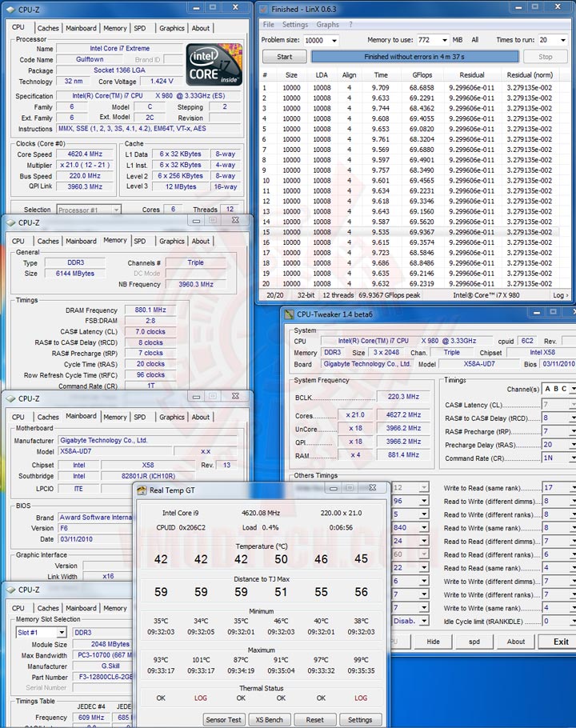Open the Idle Cycle limit (tRANKIDLE) dropdown
576x728 pixels.
point(573,622)
